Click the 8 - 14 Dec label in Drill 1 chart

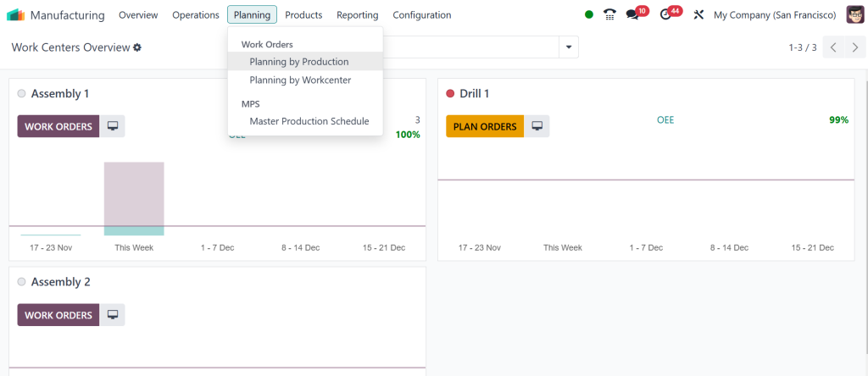tap(730, 248)
